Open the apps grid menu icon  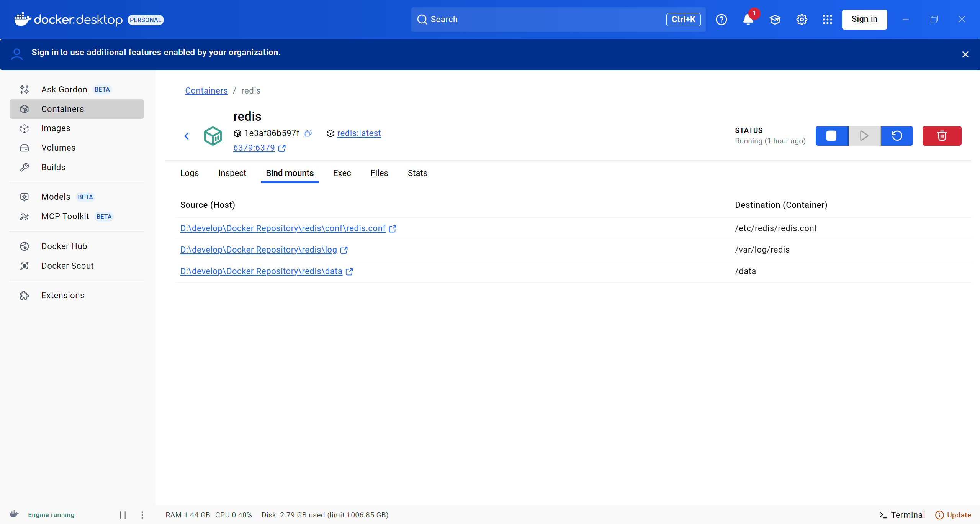pos(828,20)
